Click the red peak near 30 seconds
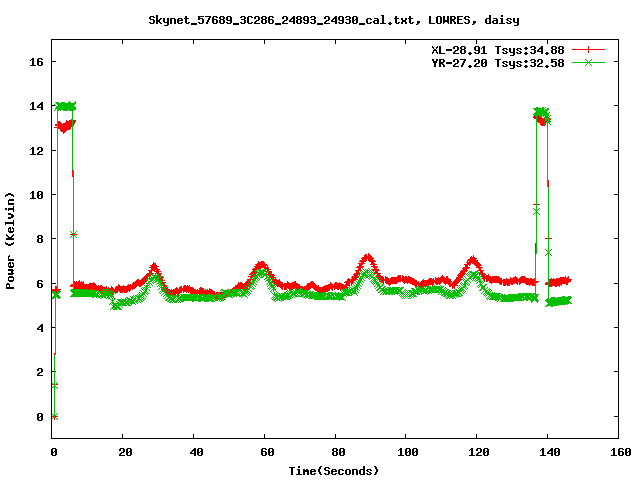 (153, 267)
